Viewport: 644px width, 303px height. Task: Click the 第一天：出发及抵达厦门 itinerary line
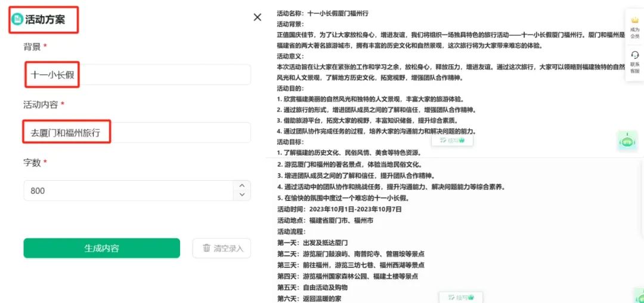pyautogui.click(x=312, y=243)
